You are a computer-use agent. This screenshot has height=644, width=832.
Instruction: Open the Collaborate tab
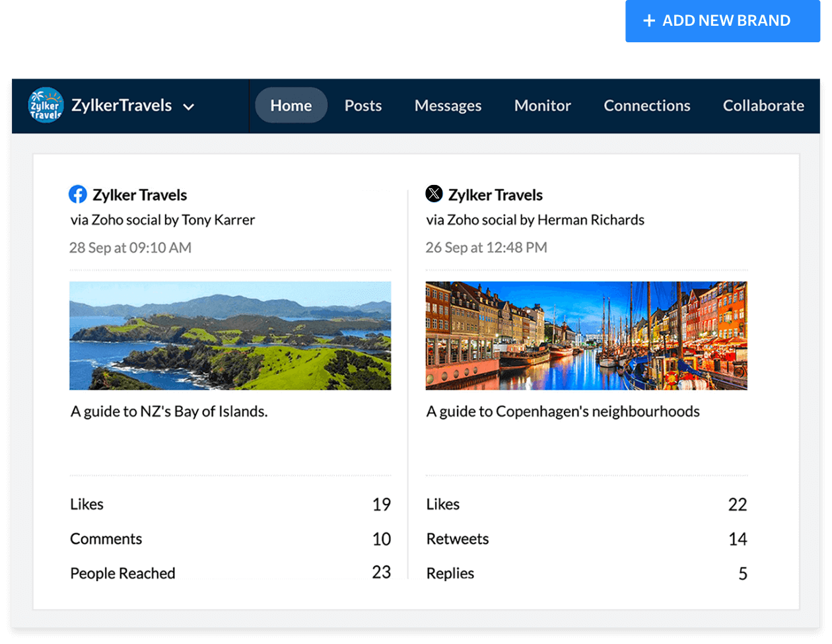pyautogui.click(x=763, y=106)
